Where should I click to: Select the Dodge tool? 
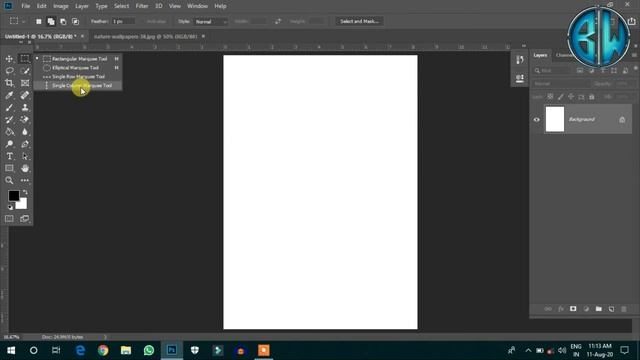9,144
